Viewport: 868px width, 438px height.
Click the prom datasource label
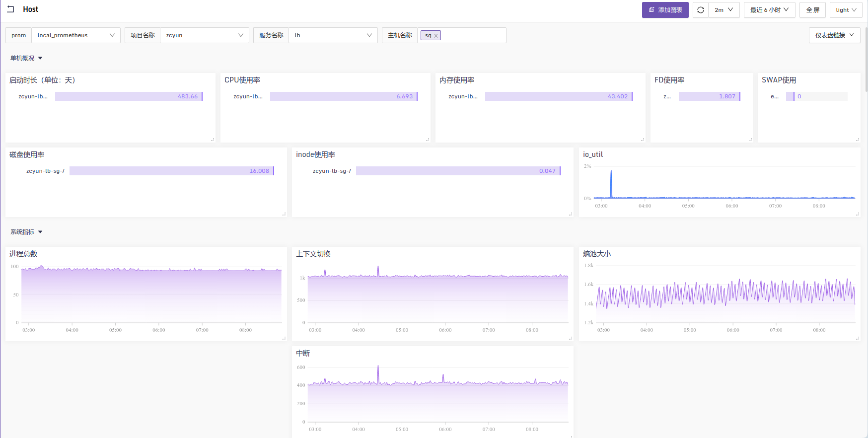[x=19, y=35]
